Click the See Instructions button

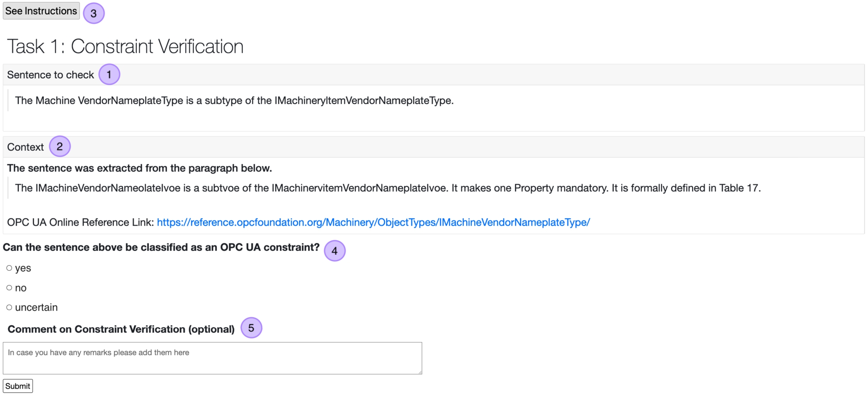[x=41, y=11]
